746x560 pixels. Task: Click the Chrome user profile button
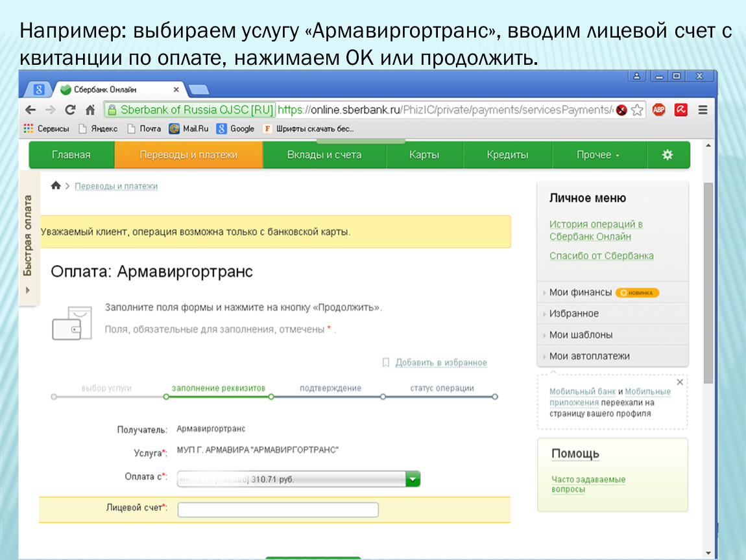636,76
